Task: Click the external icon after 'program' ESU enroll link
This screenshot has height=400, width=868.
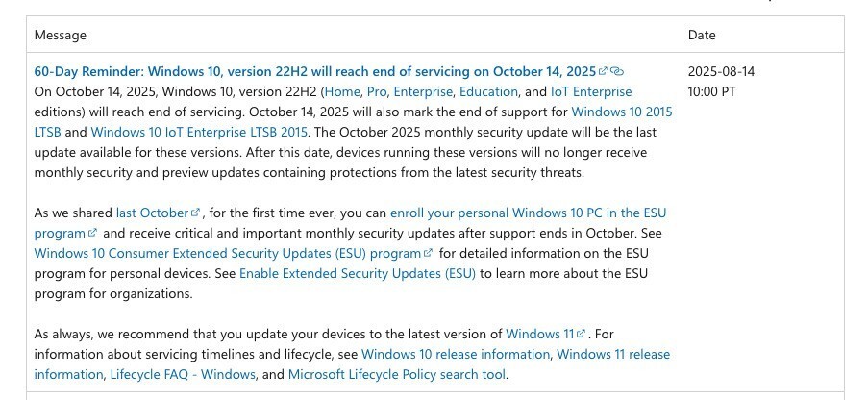Action: coord(93,233)
